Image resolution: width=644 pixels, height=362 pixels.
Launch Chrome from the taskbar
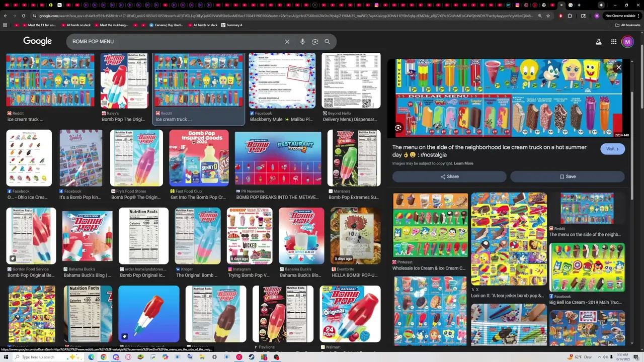(x=103, y=357)
